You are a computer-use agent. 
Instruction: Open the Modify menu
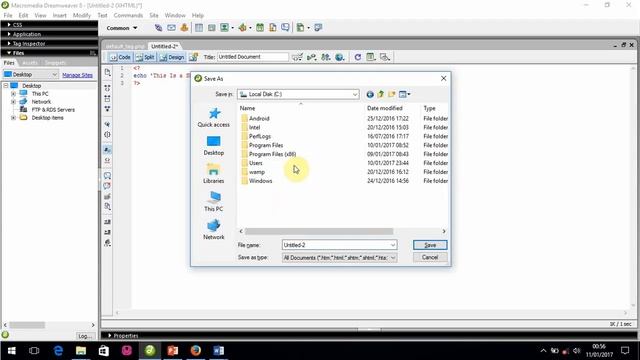tap(82, 15)
